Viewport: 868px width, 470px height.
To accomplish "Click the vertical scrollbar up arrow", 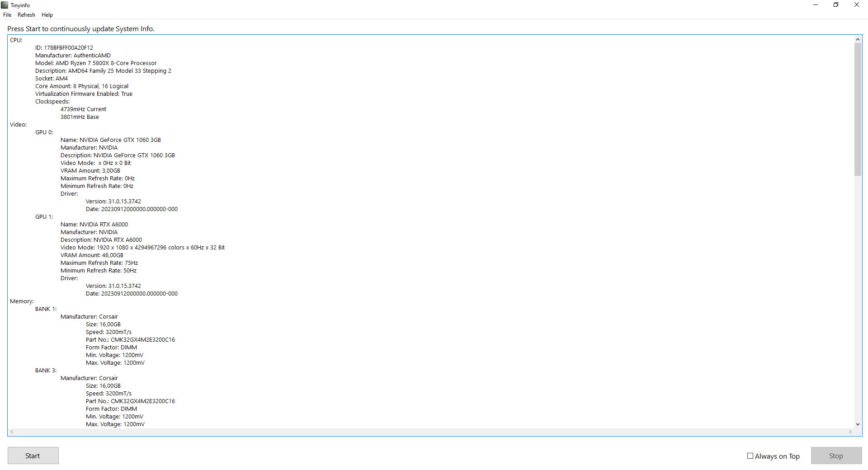I will point(858,39).
